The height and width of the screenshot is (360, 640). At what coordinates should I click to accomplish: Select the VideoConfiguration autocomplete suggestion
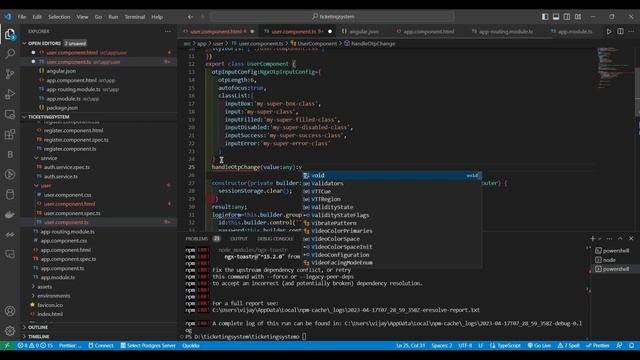[392, 255]
